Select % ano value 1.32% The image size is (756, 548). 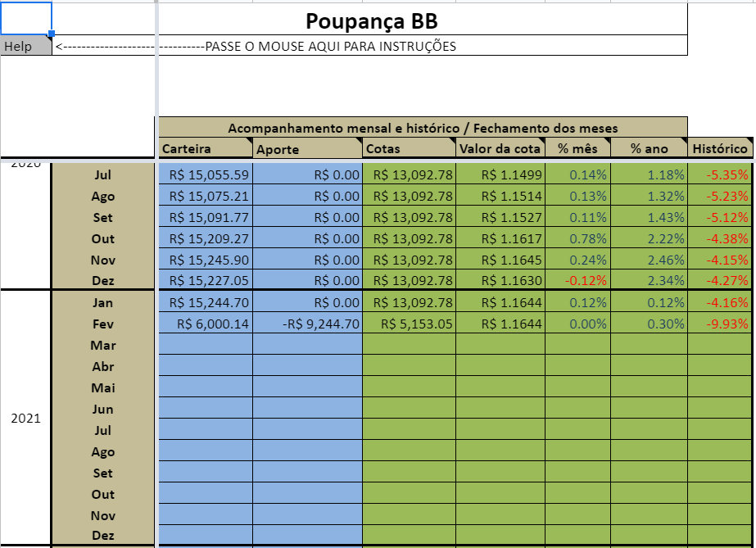[x=649, y=196]
